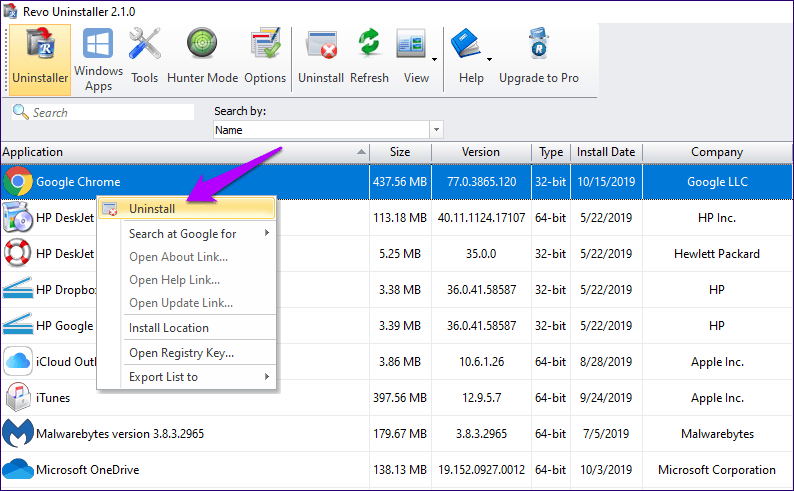The width and height of the screenshot is (794, 491).
Task: Click the HP Google scanner icon
Action: pyautogui.click(x=18, y=324)
